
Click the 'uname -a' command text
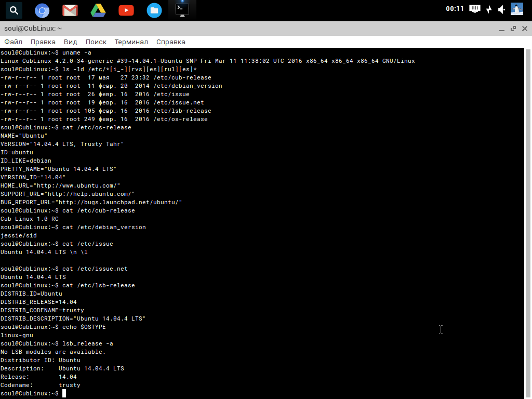tap(77, 52)
